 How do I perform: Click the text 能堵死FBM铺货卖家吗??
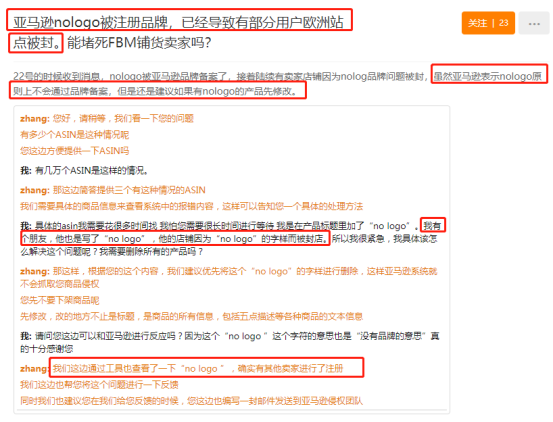(139, 43)
